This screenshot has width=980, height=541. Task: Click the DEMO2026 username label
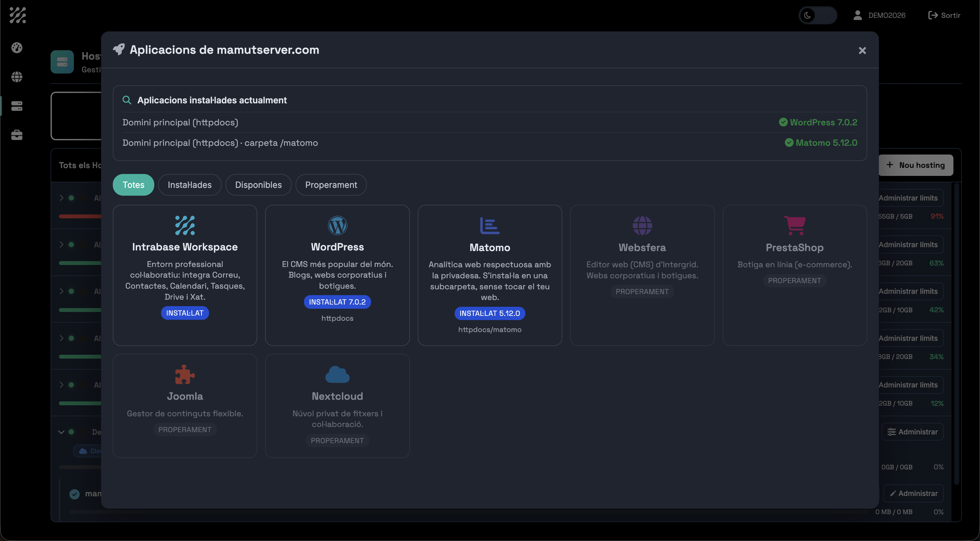coord(887,15)
